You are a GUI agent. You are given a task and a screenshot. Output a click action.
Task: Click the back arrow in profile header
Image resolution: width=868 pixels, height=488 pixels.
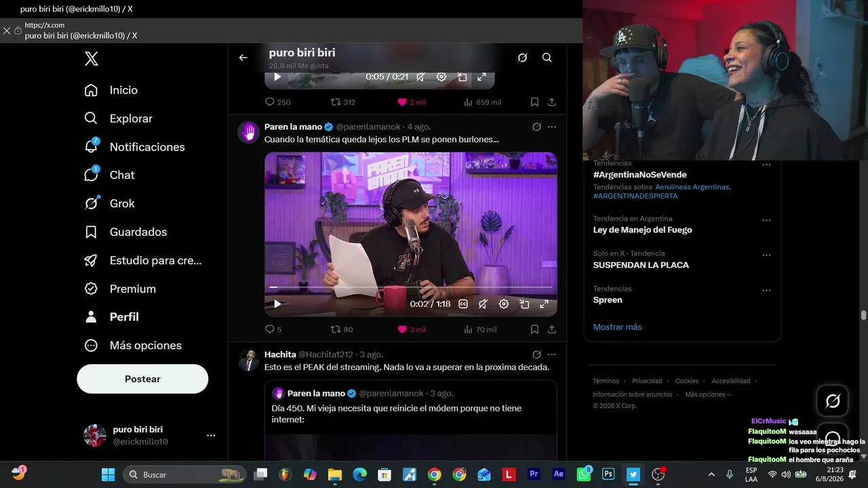point(243,58)
